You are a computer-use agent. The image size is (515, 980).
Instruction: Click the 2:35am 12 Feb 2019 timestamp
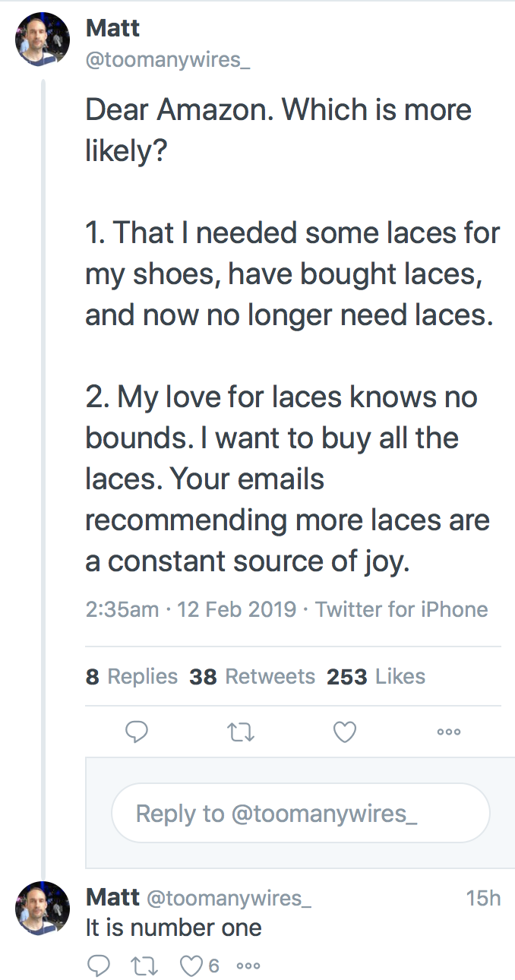tap(191, 609)
